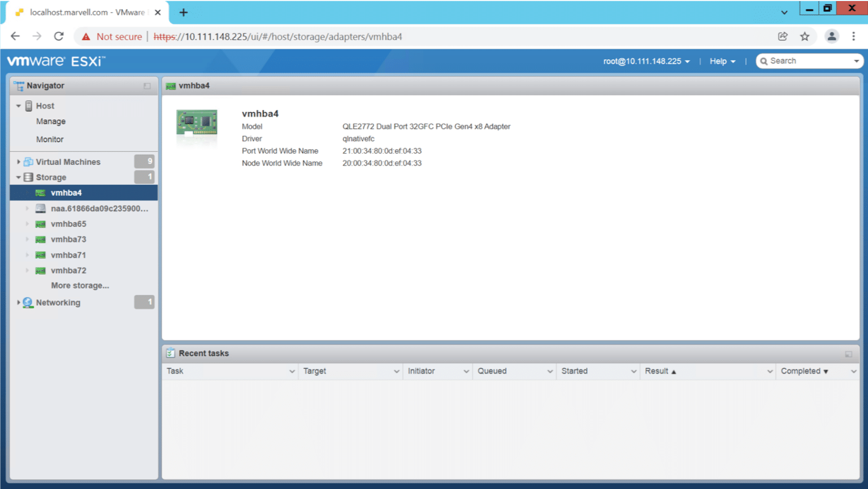Expand the vmhba73 tree item
The height and width of the screenshot is (489, 868).
tap(27, 239)
